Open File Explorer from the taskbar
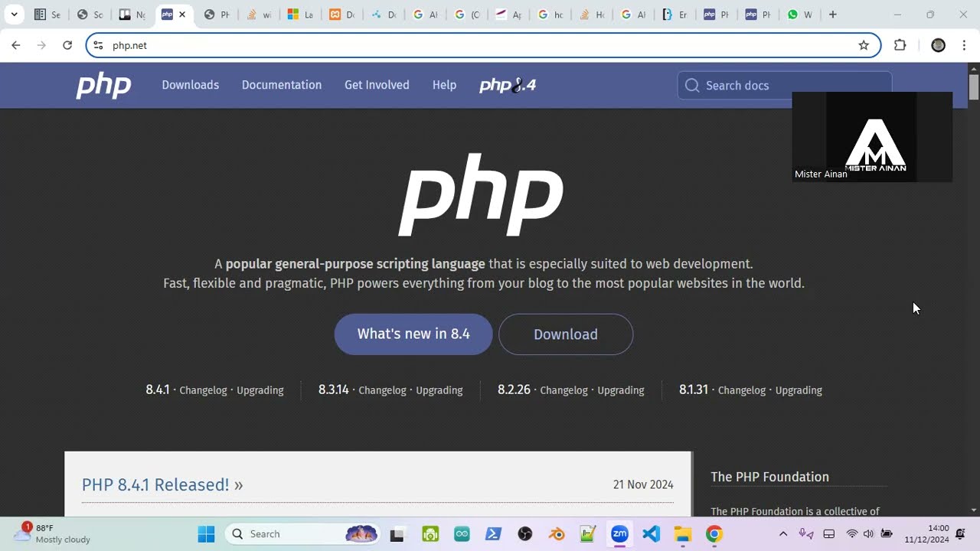The image size is (980, 551). (682, 534)
